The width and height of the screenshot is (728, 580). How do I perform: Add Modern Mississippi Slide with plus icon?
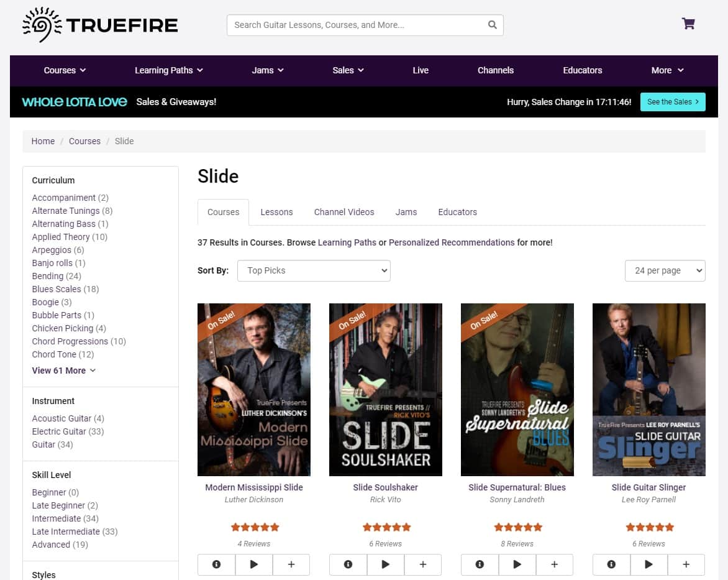click(291, 564)
